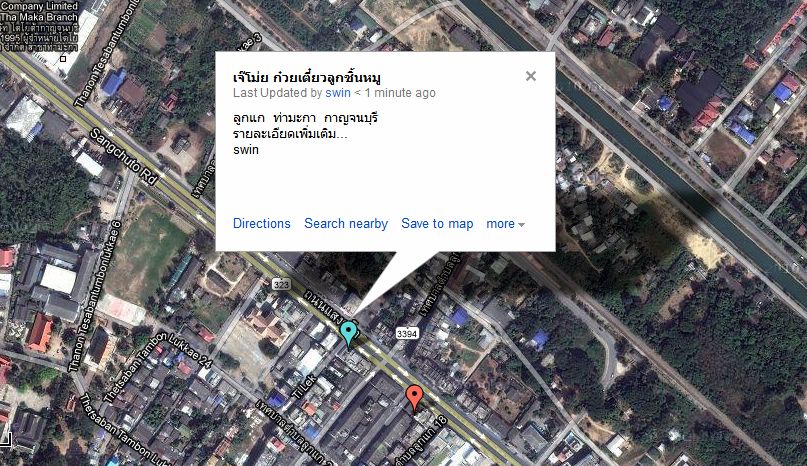Click the small down arrow next to more
The image size is (807, 466).
(x=521, y=225)
